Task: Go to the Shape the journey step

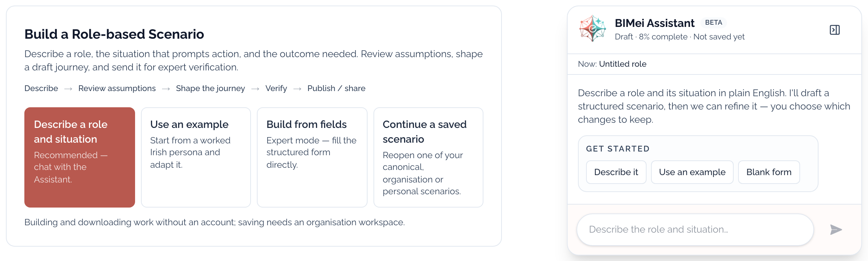Action: point(210,88)
